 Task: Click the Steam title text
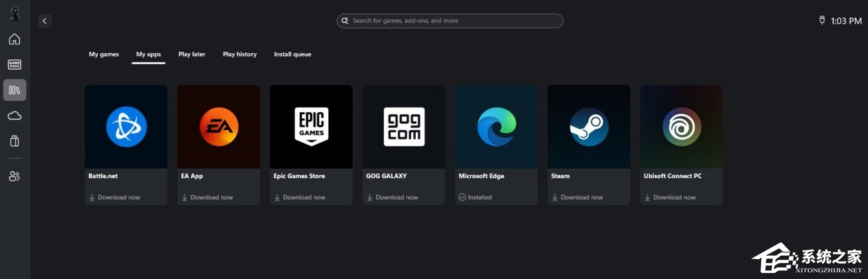click(x=560, y=176)
